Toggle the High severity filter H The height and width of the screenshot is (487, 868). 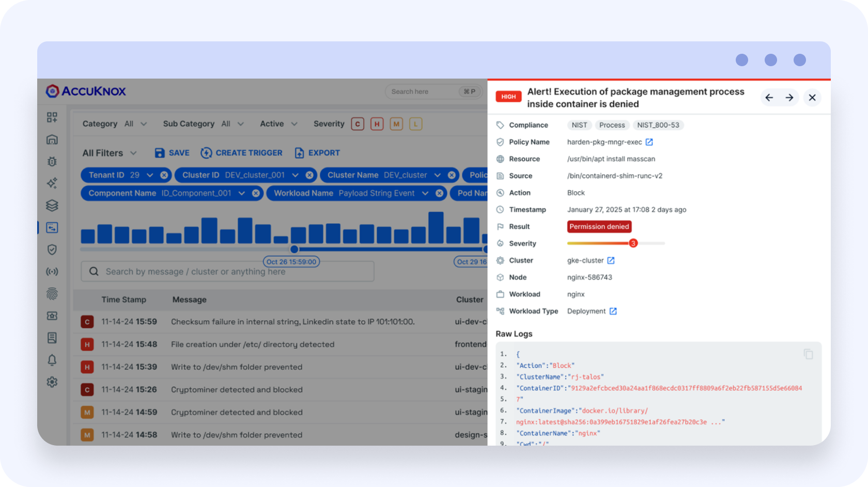377,124
